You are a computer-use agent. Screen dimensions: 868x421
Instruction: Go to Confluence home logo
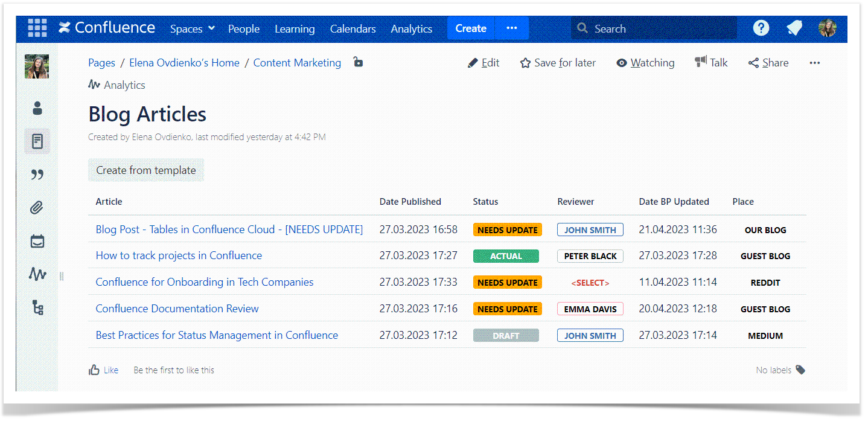[x=107, y=28]
